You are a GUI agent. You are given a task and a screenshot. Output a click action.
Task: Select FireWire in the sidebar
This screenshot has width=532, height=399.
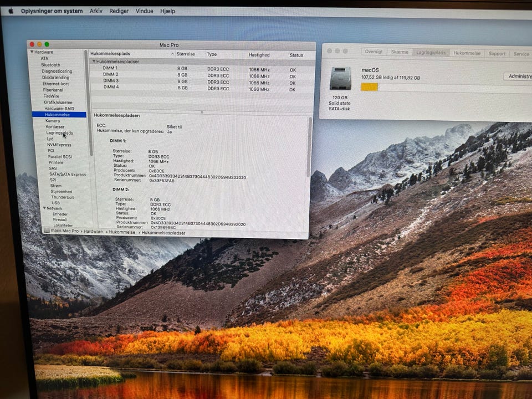pos(52,96)
